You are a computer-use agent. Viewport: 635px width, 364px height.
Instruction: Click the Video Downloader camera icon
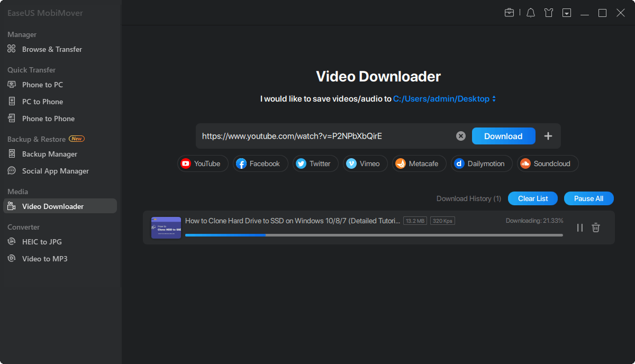[12, 206]
